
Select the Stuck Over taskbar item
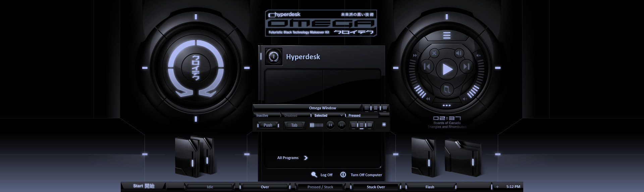pyautogui.click(x=376, y=187)
